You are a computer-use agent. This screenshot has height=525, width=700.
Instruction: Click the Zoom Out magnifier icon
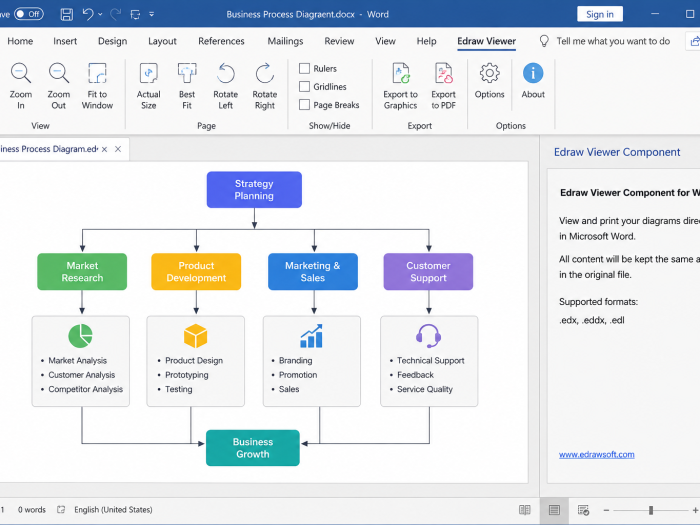59,73
